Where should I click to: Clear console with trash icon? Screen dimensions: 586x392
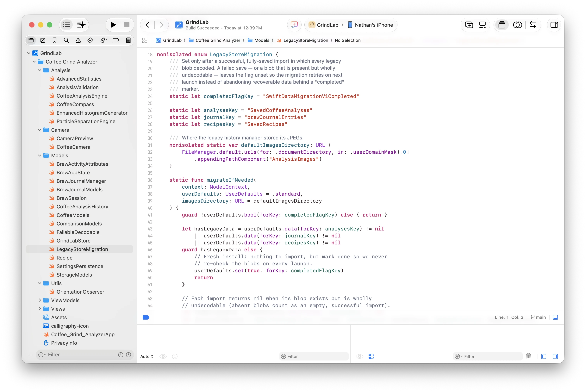coord(528,356)
